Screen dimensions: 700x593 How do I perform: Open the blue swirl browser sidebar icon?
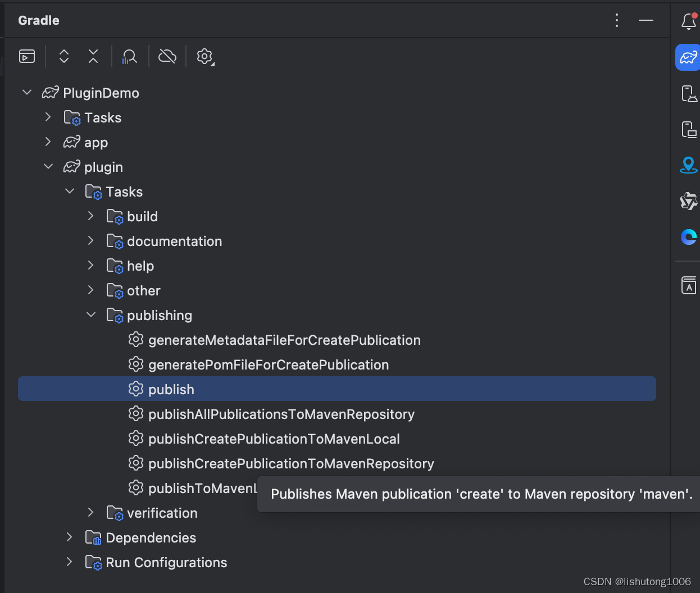point(689,237)
